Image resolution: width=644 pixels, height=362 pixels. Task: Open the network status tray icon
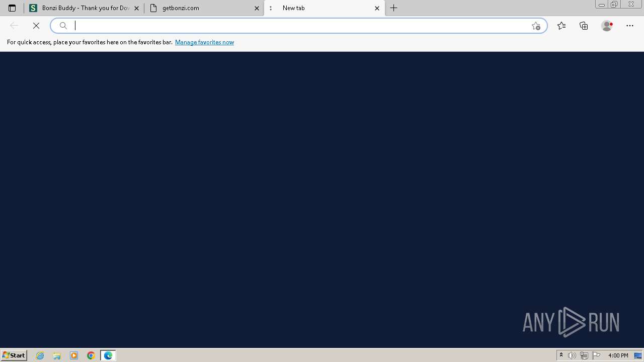[x=584, y=355]
